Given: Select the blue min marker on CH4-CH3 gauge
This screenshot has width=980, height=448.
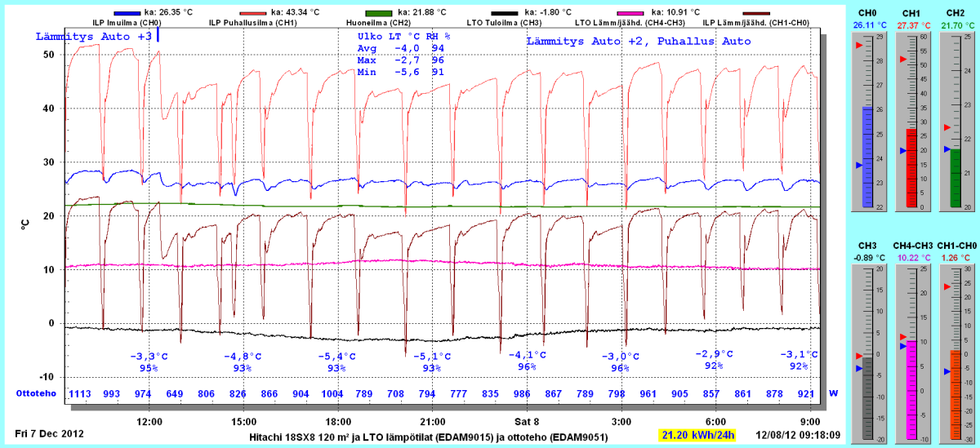Looking at the screenshot, I should tap(902, 346).
